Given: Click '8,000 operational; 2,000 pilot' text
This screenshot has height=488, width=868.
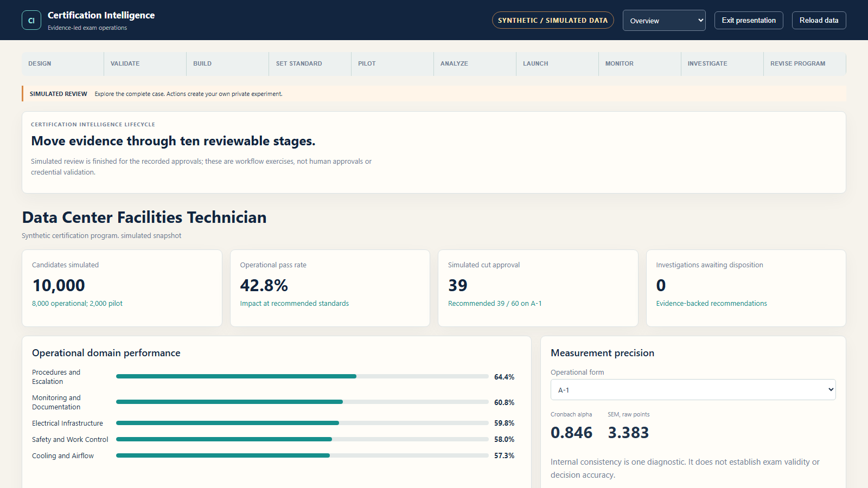Looking at the screenshot, I should 77,304.
